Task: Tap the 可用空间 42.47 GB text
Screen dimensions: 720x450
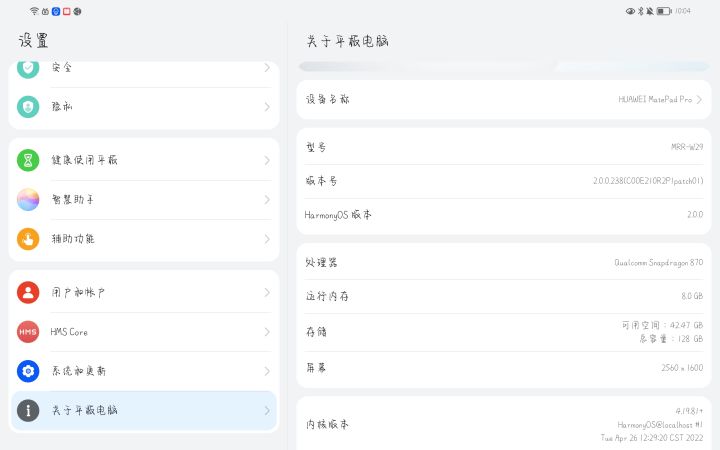Action: point(662,325)
